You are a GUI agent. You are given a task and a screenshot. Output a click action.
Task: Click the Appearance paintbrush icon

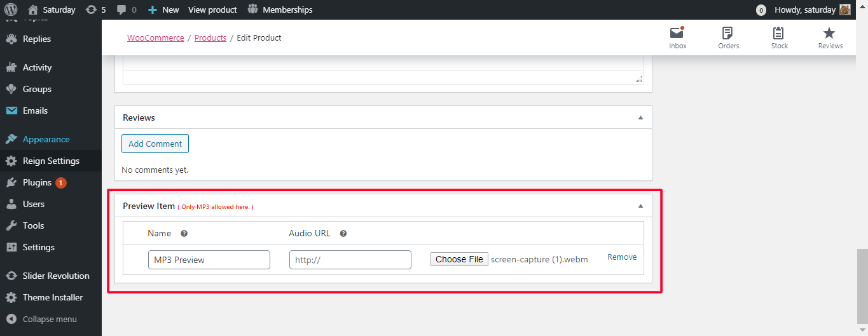click(x=11, y=139)
